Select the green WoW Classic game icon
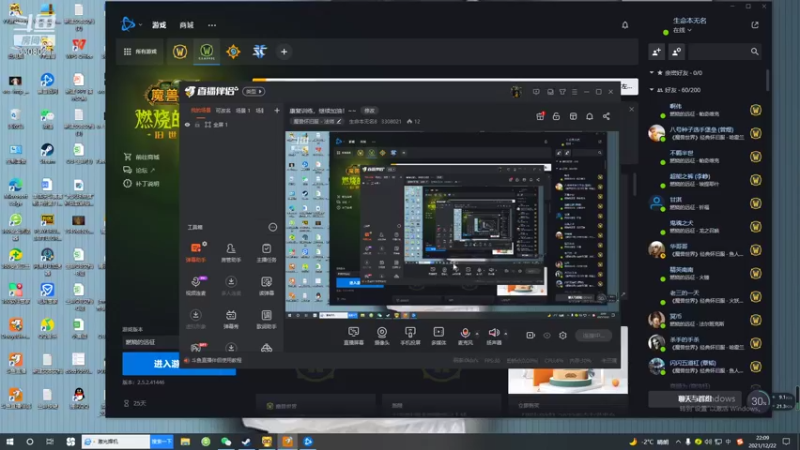This screenshot has height=450, width=800. tap(207, 51)
